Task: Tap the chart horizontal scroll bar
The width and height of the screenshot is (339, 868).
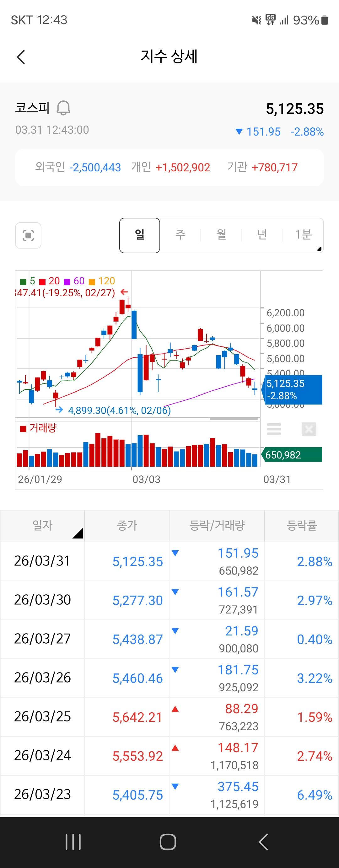Action: click(x=234, y=419)
